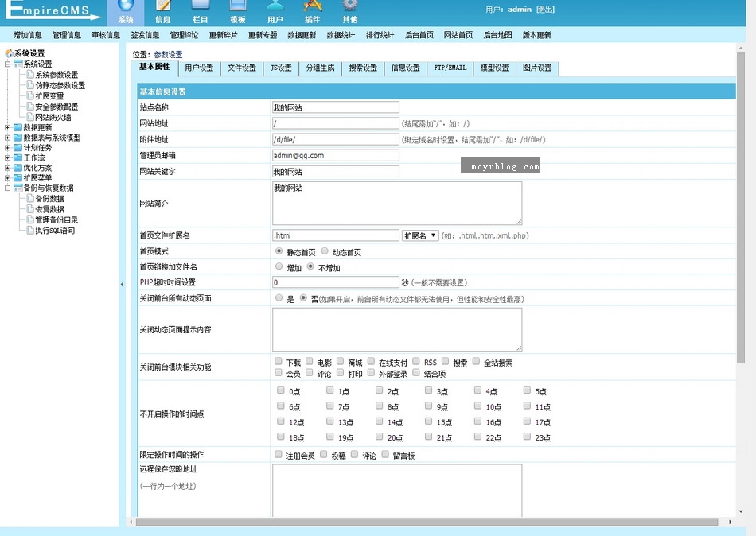Screen dimensions: 756x536
Task: Open the 增加信息 menu link
Action: point(28,35)
